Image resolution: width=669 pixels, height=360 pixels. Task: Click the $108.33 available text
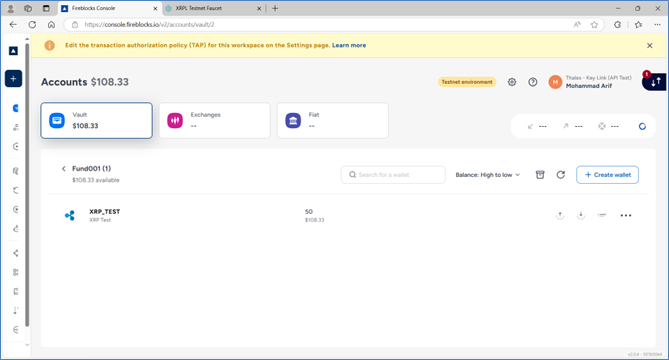(96, 180)
